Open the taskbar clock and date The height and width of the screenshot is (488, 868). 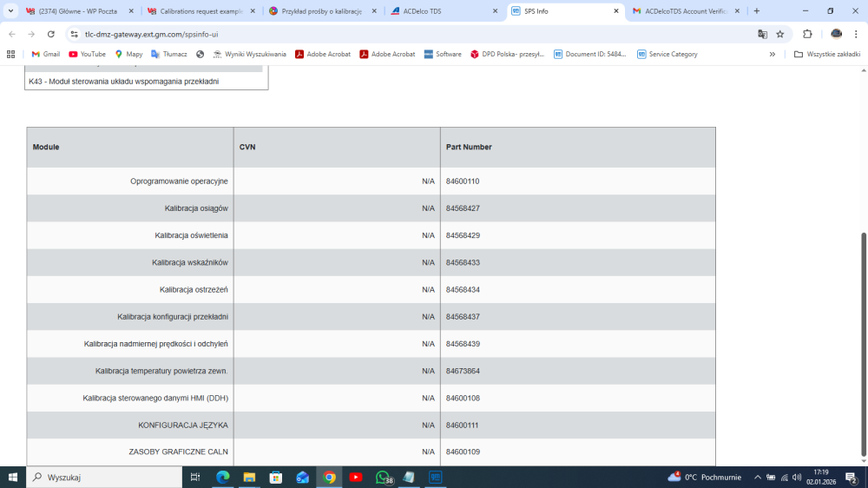click(821, 477)
